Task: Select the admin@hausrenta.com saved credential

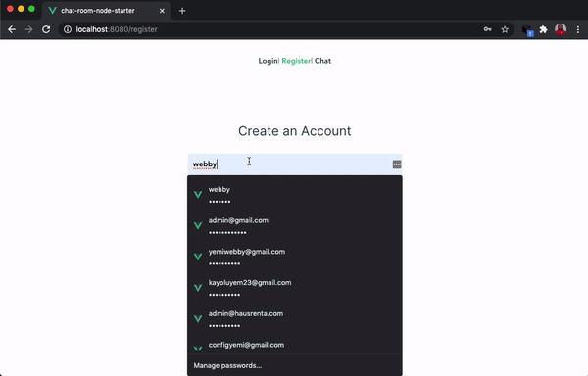Action: [295, 319]
